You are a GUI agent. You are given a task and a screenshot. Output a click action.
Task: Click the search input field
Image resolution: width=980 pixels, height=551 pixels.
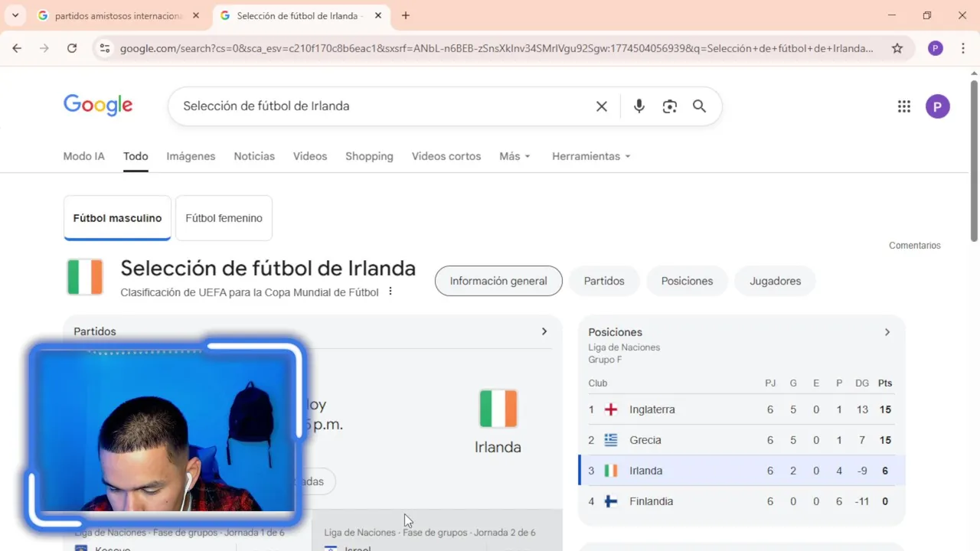pyautogui.click(x=383, y=106)
